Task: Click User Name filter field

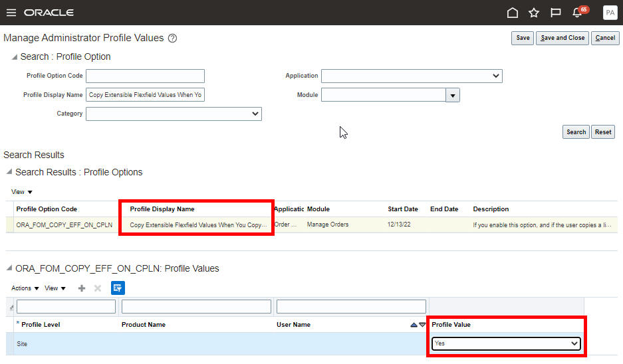Action: 351,306
